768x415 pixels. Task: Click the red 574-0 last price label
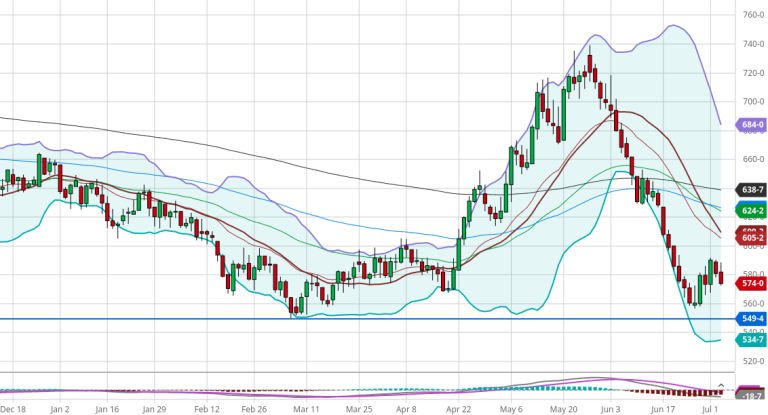(x=752, y=283)
